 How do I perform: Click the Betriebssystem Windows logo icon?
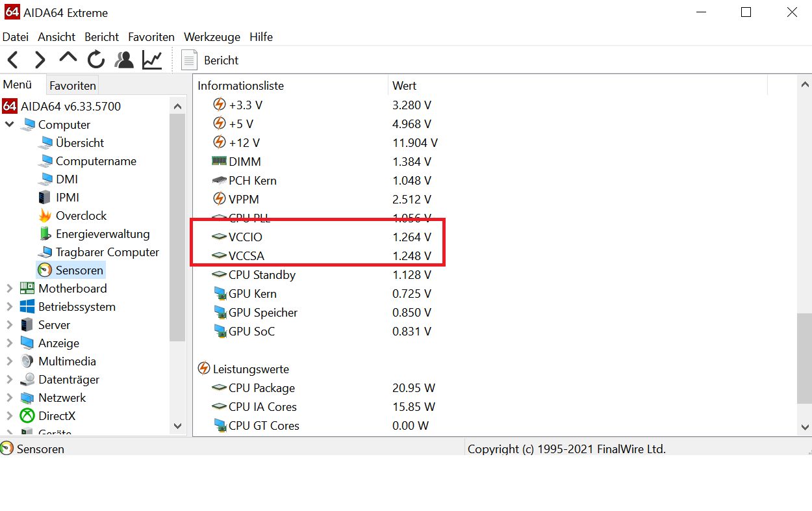tap(27, 306)
